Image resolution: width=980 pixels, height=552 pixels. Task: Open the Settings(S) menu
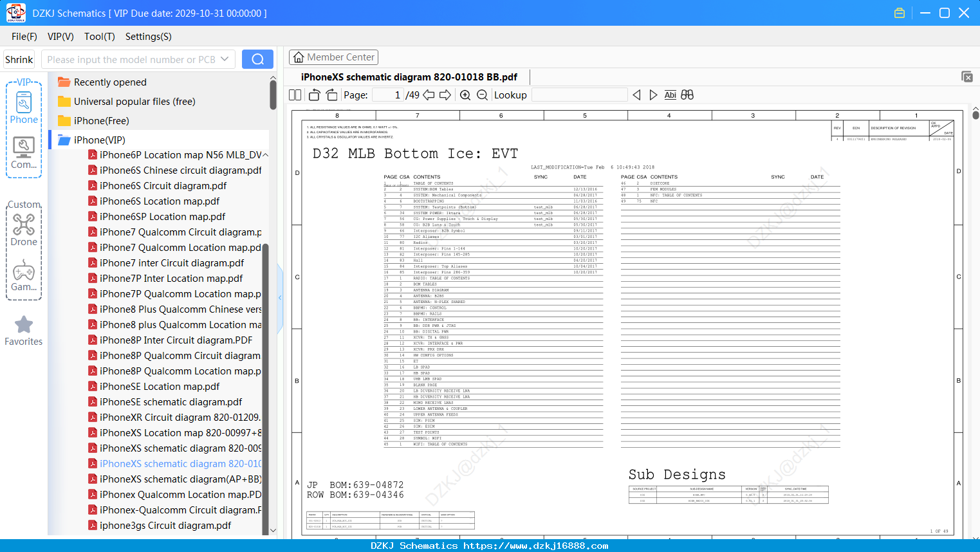[148, 37]
